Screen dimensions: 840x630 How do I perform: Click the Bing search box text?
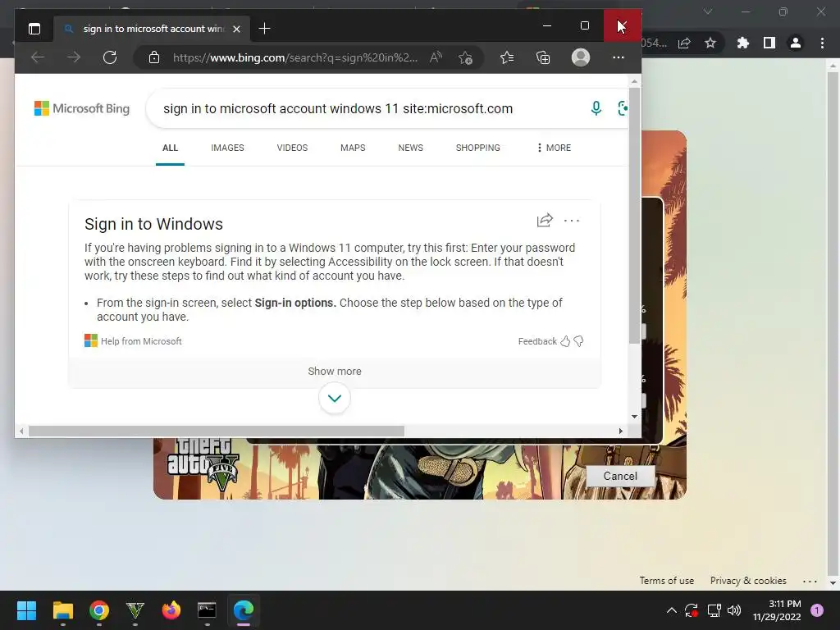click(338, 109)
